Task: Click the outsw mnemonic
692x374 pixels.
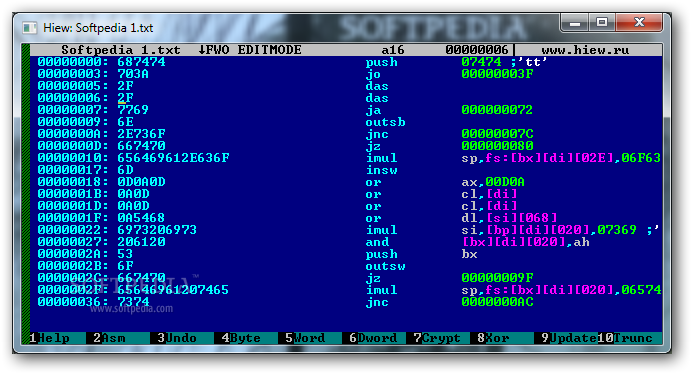Action: pyautogui.click(x=386, y=266)
